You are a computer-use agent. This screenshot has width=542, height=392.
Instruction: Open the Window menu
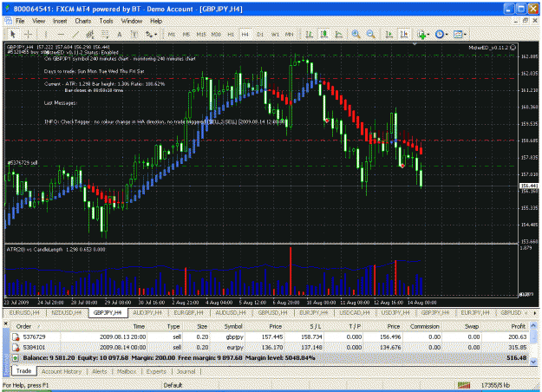(131, 21)
